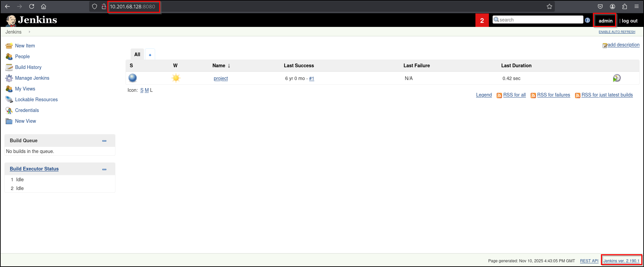
Task: Click the People sidebar icon
Action: [x=9, y=56]
